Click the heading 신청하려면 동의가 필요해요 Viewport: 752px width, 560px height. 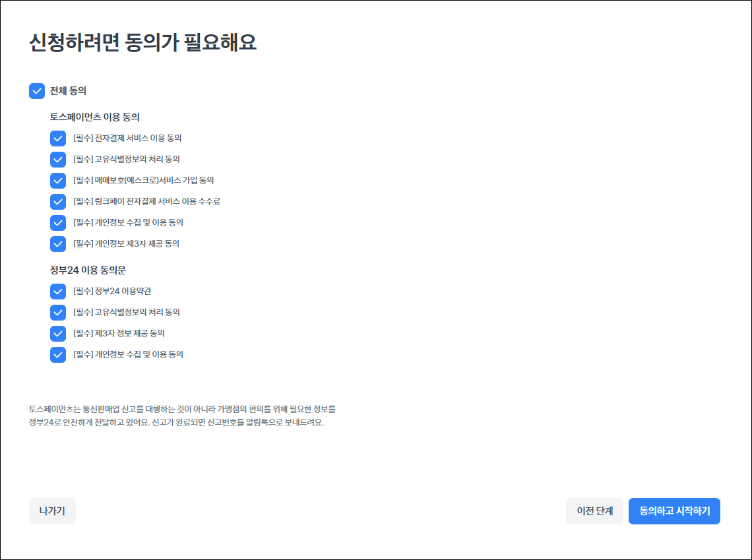(x=143, y=43)
